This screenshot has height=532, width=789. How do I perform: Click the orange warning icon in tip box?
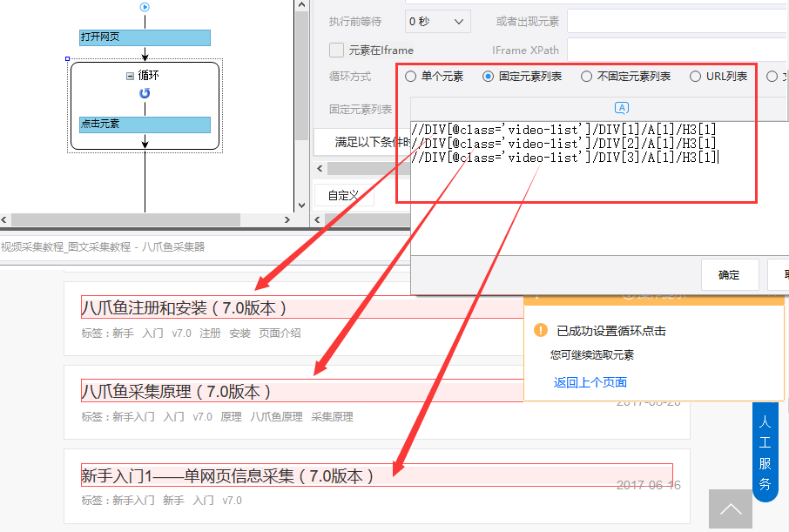point(541,331)
